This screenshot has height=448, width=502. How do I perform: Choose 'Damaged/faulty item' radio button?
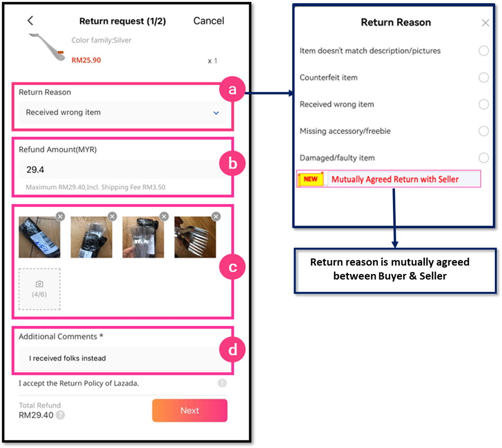tap(484, 158)
